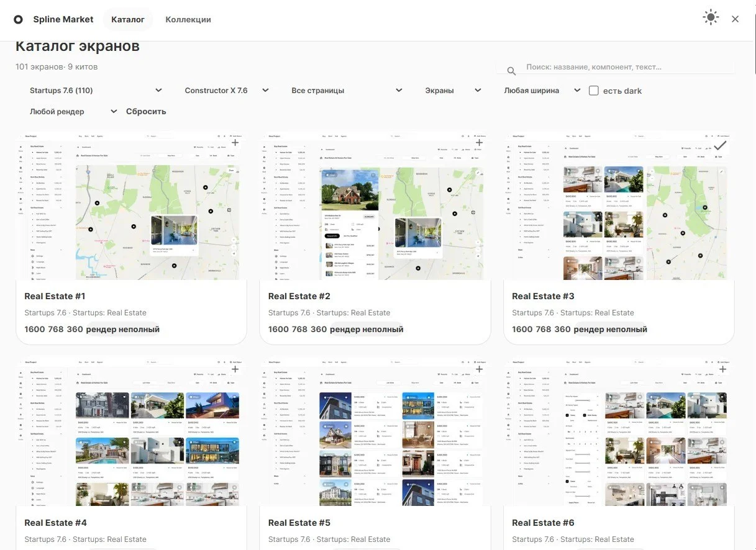Click the "Real Estate #4" card title

point(56,523)
